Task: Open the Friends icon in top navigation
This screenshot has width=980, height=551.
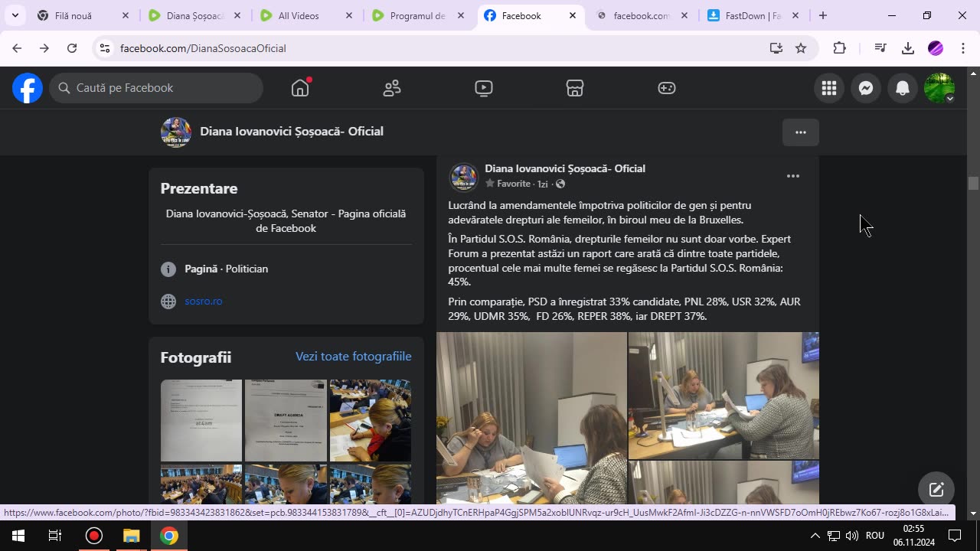Action: pyautogui.click(x=392, y=88)
